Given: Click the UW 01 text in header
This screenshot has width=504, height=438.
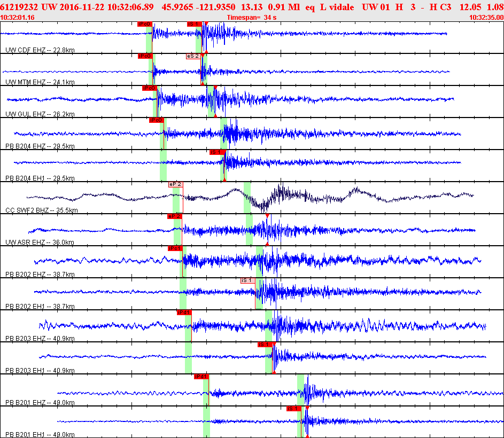Looking at the screenshot, I should click(x=376, y=7).
